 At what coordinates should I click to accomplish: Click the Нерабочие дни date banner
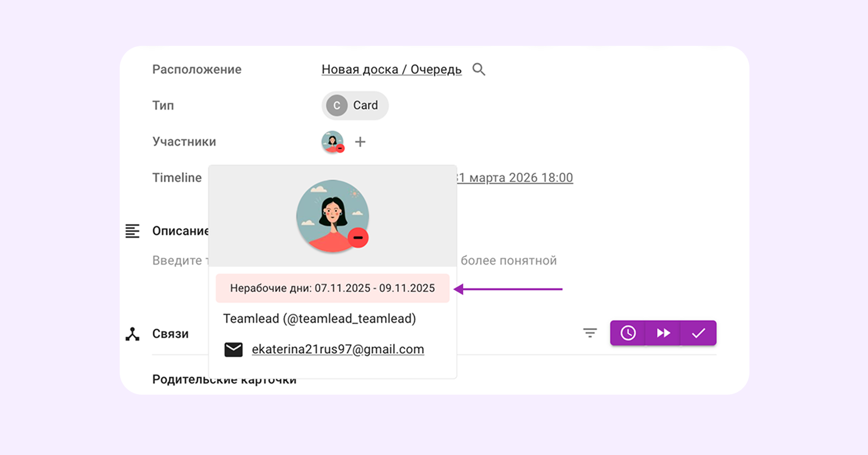click(x=332, y=288)
